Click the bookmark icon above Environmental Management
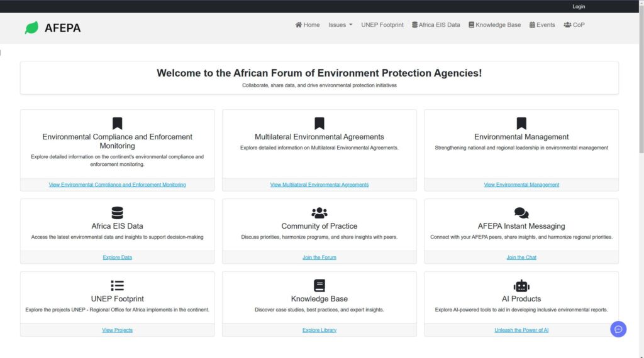 tap(521, 123)
